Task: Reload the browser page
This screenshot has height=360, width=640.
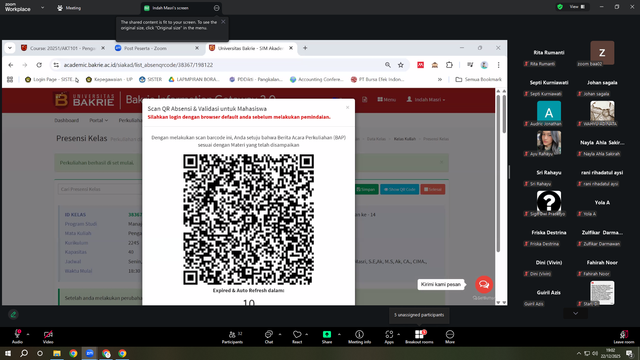Action: tap(39, 65)
